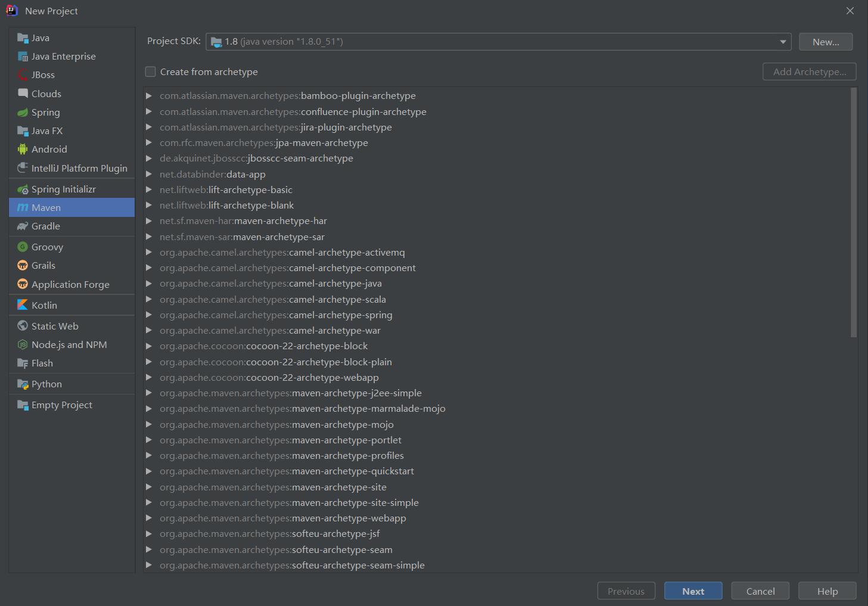The image size is (868, 606).
Task: Click the Spring Initializr icon
Action: point(23,189)
